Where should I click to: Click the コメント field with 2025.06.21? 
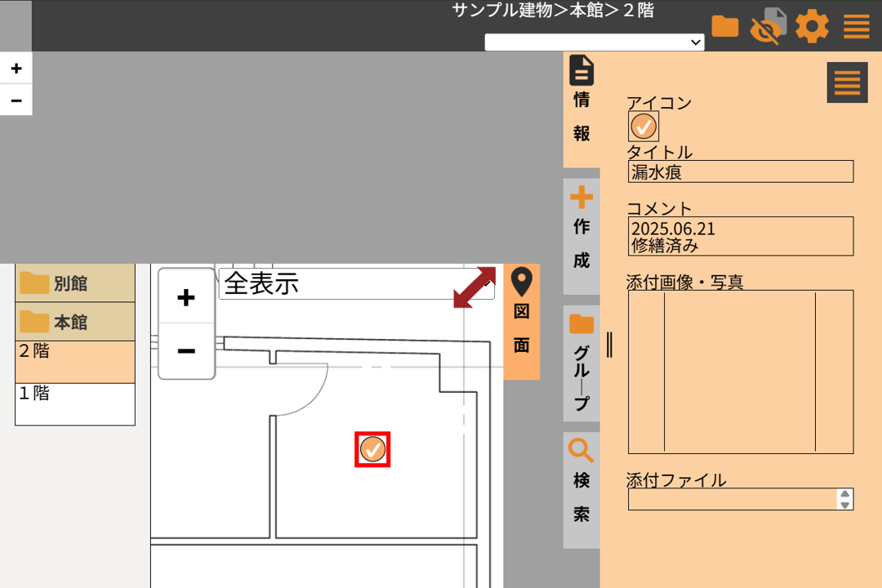[x=740, y=236]
